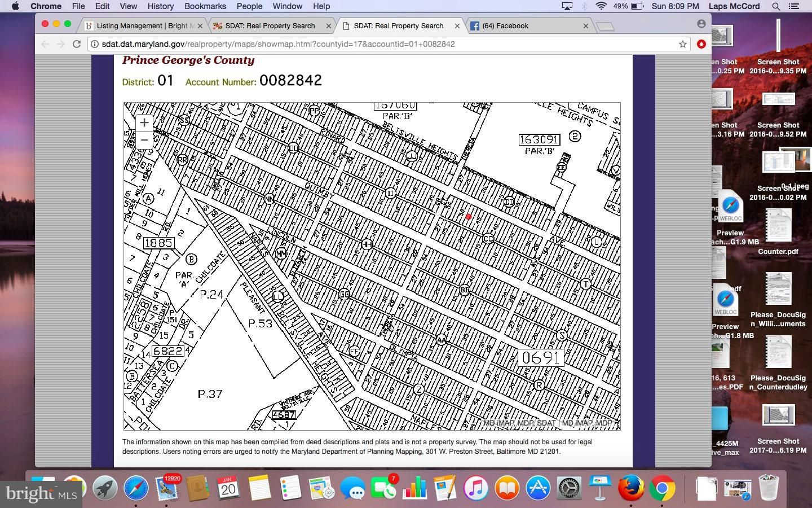Open FaceTime with 7 badge in dock
This screenshot has height=508, width=812.
point(383,488)
